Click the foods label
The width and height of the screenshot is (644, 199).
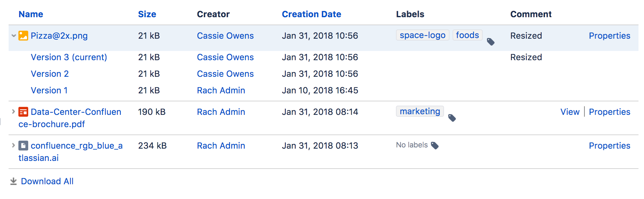(x=467, y=35)
